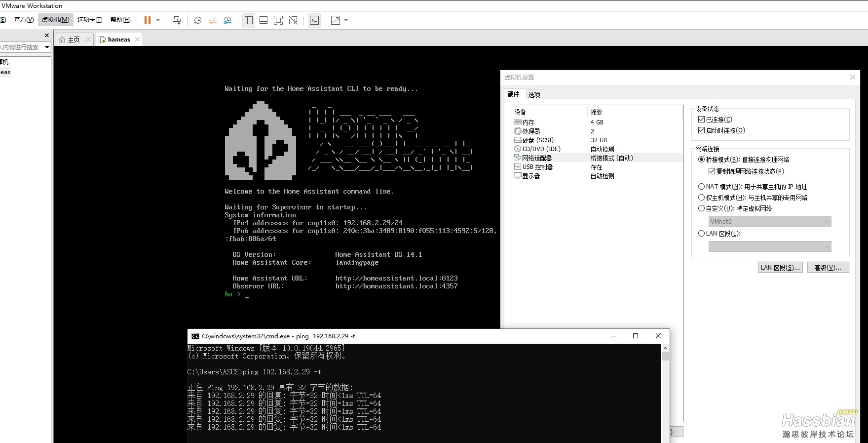The height and width of the screenshot is (443, 868).
Task: Select LAN 区段(L) radio button
Action: 701,234
